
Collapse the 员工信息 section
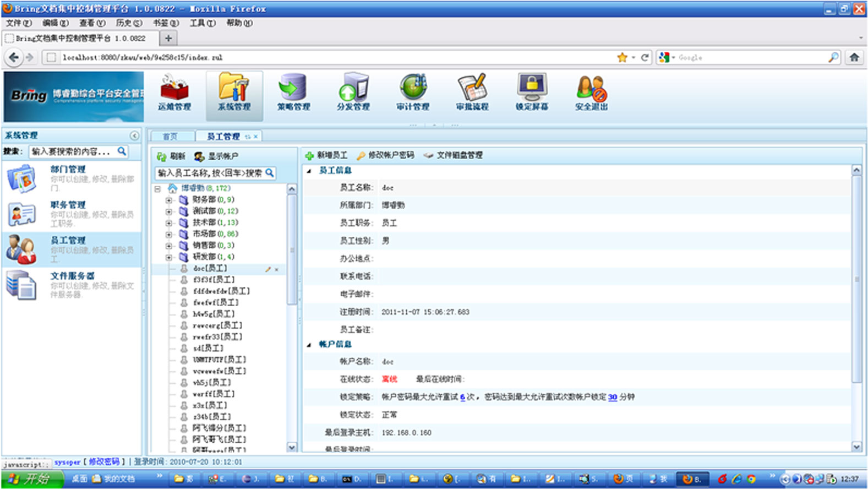tap(309, 171)
